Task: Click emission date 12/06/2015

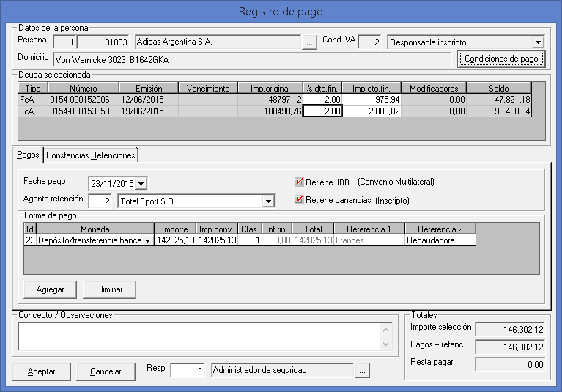Action: point(149,100)
